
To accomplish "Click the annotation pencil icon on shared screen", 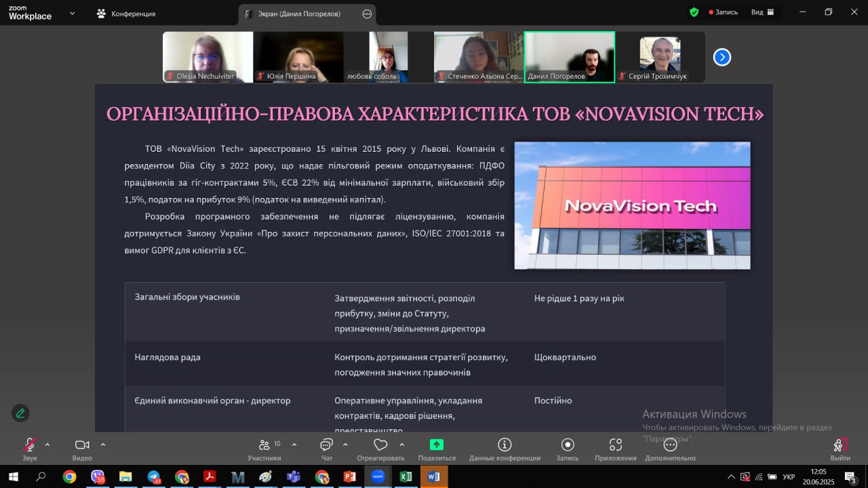I will click(x=20, y=413).
